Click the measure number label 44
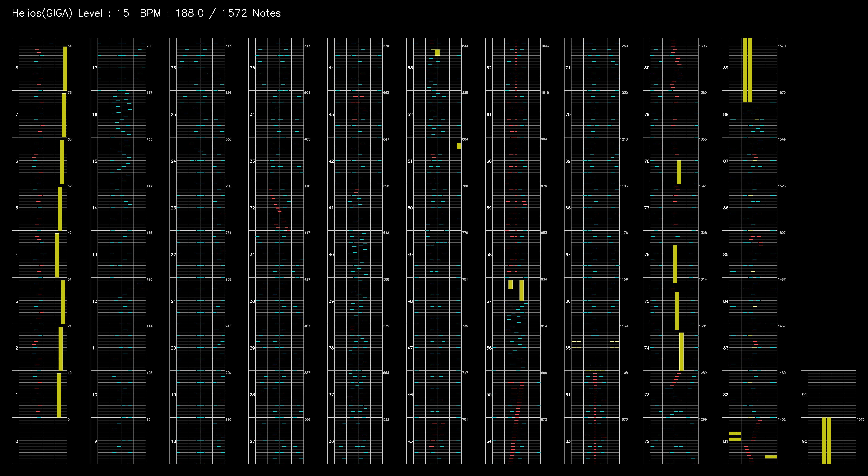Image resolution: width=868 pixels, height=476 pixels. 331,68
